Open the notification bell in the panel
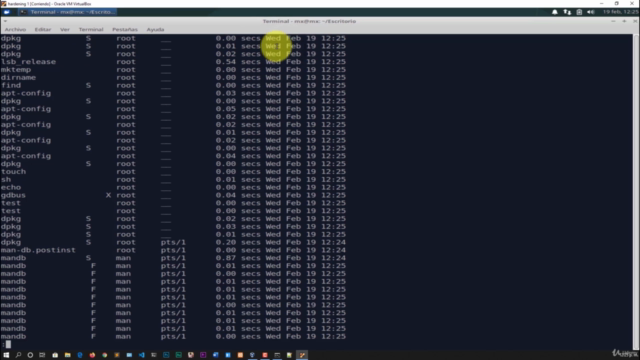 (x=555, y=12)
